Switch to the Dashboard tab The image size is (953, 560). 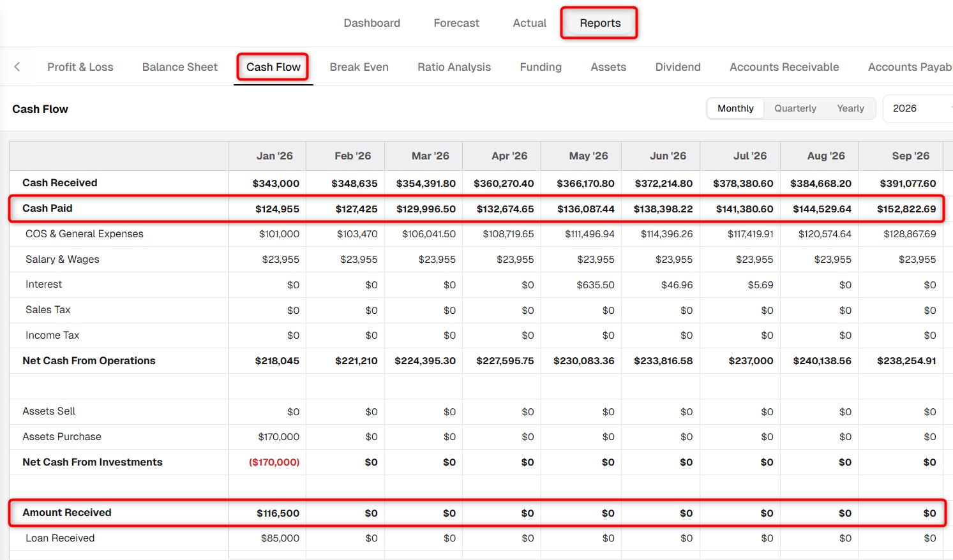coord(371,23)
